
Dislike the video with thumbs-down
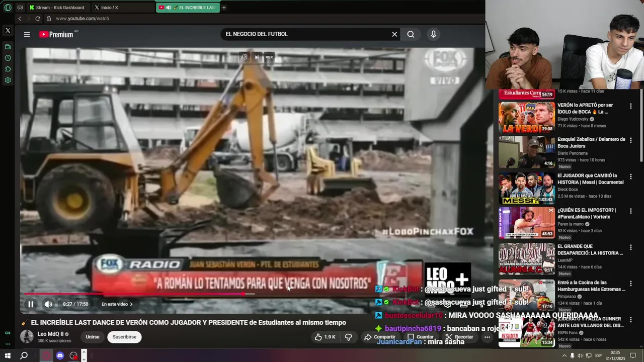(348, 337)
